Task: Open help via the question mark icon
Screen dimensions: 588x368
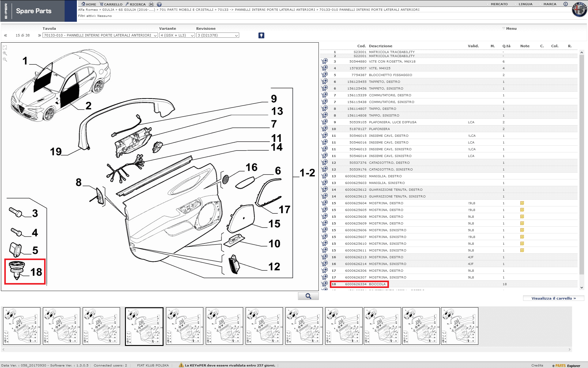Action: click(x=159, y=4)
